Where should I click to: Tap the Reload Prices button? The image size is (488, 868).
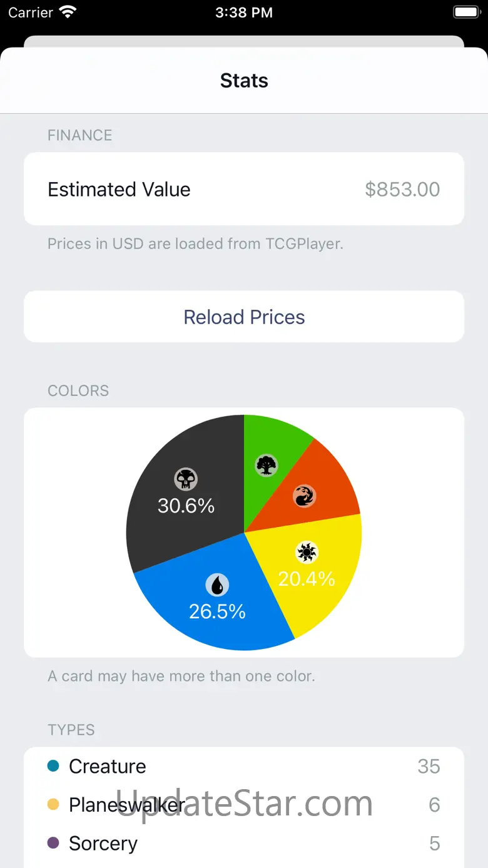click(244, 317)
